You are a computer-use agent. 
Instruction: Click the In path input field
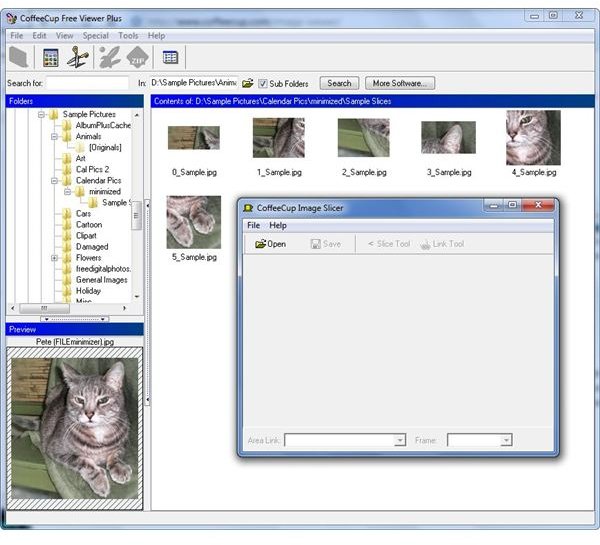click(194, 83)
